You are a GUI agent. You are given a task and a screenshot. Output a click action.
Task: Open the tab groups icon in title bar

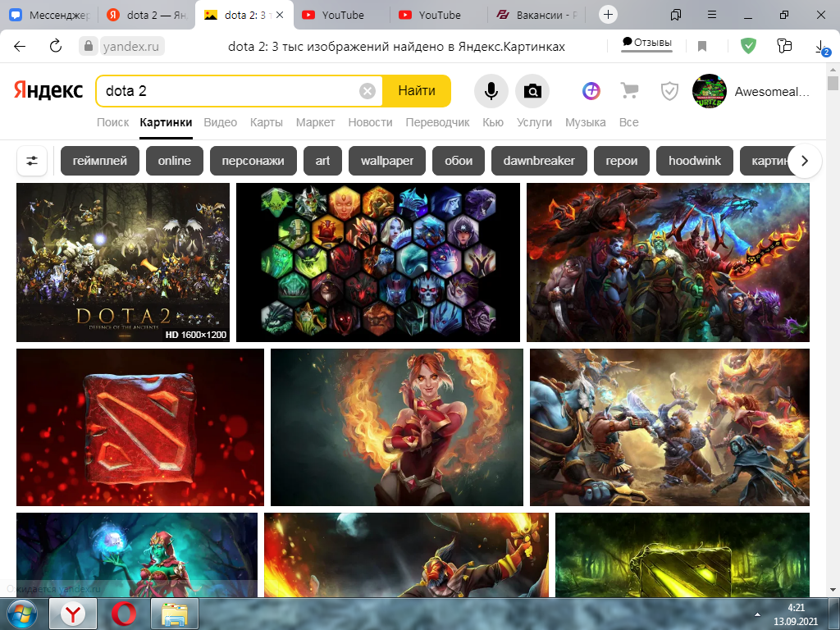tap(676, 15)
